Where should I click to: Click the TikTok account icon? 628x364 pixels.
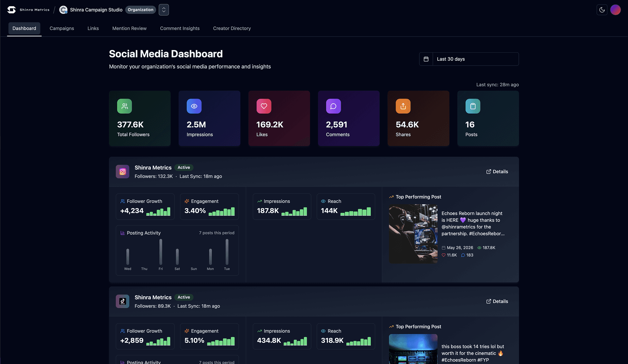pyautogui.click(x=123, y=301)
